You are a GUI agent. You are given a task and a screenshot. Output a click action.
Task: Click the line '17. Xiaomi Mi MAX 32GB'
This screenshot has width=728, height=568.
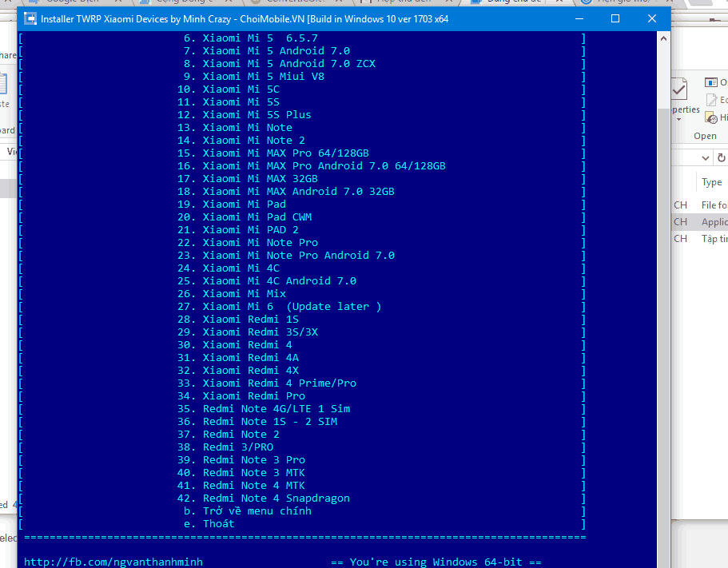point(248,179)
